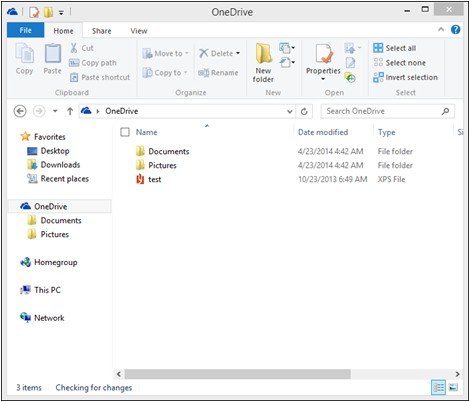
Task: Switch to the Home ribbon tab
Action: click(x=63, y=31)
